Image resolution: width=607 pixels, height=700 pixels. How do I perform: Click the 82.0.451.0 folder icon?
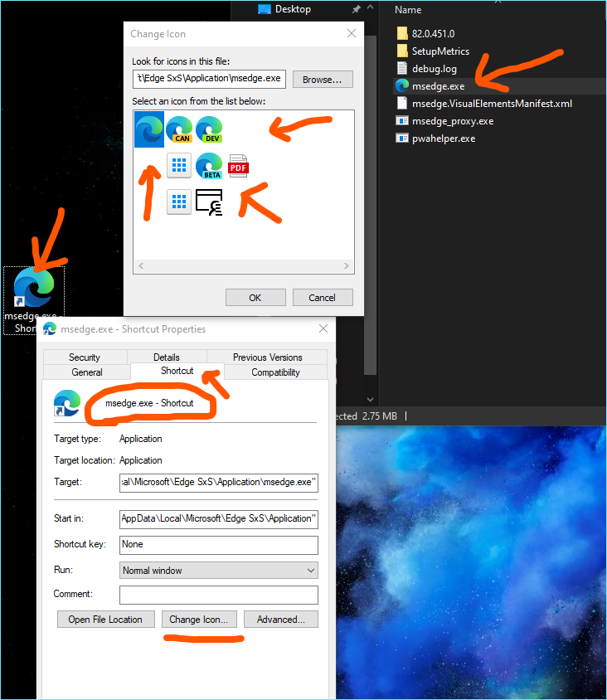coord(402,33)
